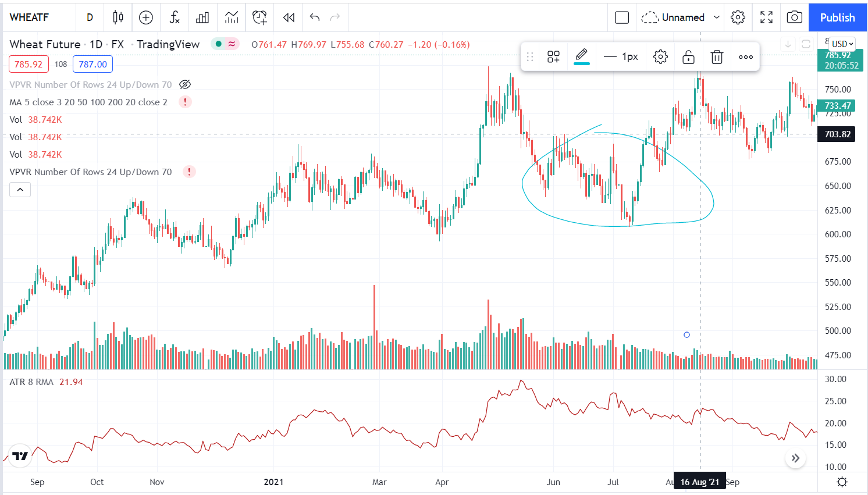Open drawing templates in the floating toolbar
868x495 pixels.
(553, 57)
